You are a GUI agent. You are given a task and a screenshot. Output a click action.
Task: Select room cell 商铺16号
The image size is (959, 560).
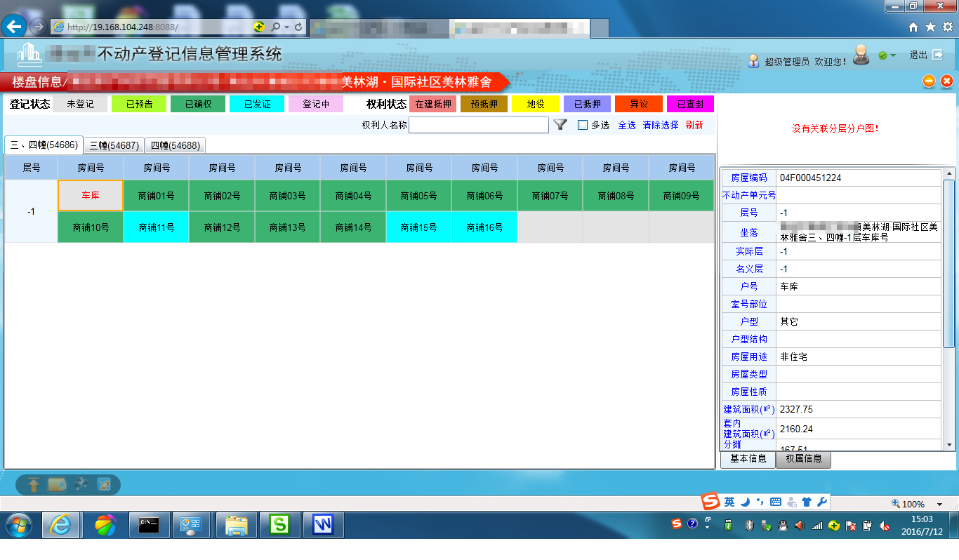click(x=484, y=227)
